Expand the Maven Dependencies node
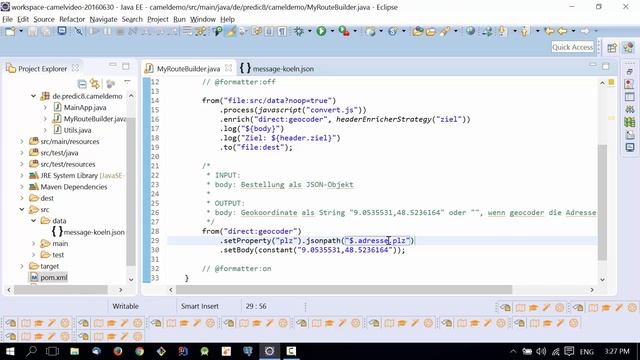The image size is (640, 360). pos(22,187)
